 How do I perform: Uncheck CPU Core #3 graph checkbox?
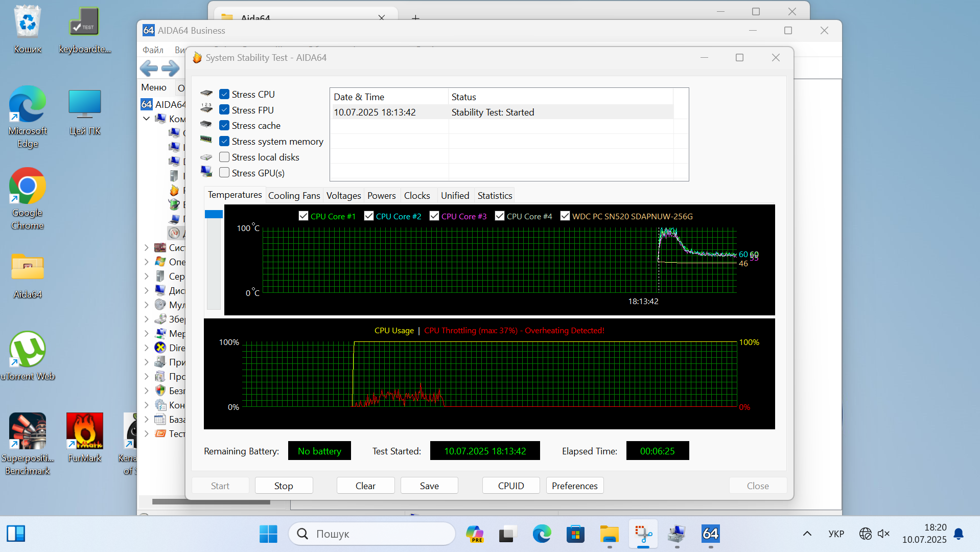pyautogui.click(x=434, y=216)
